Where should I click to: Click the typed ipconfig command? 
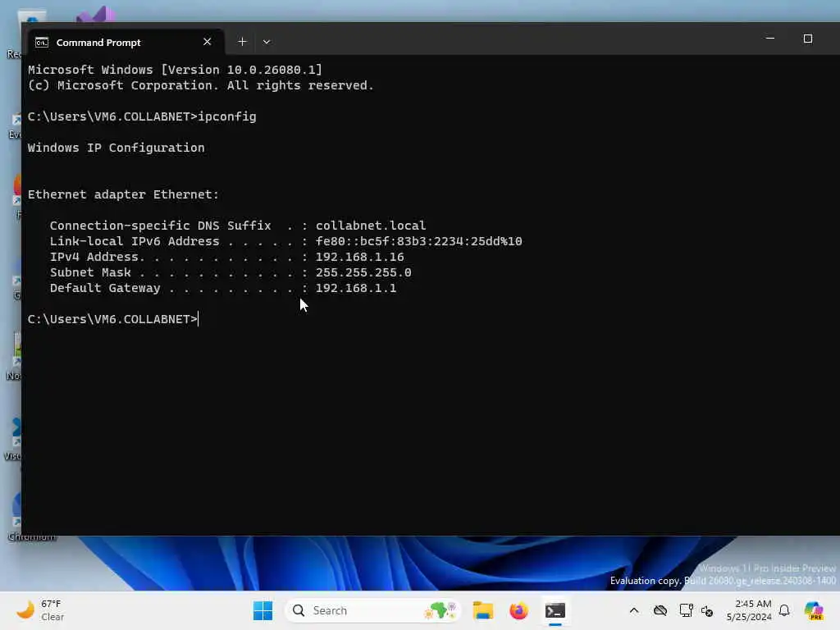227,116
